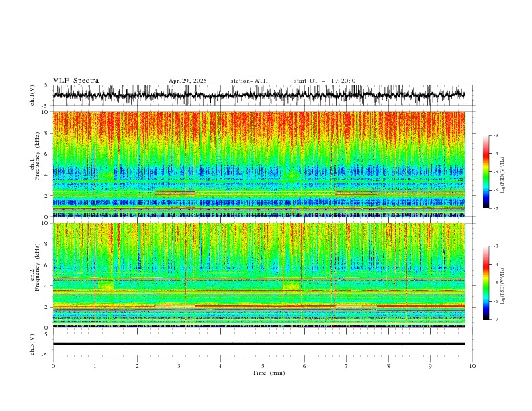Image resolution: width=532 pixels, height=411 pixels.
Task: Select the date "Apr. 29, 2025"
Action: coord(187,81)
